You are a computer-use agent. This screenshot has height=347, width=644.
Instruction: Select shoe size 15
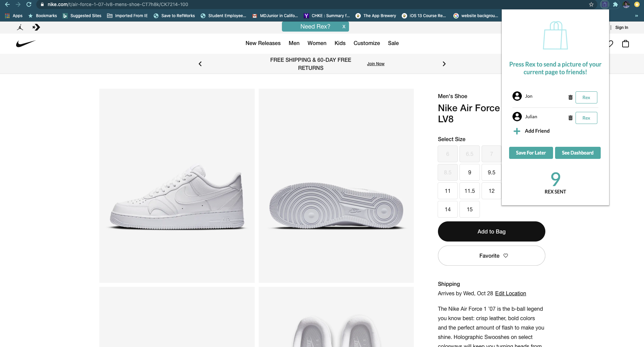pyautogui.click(x=469, y=209)
